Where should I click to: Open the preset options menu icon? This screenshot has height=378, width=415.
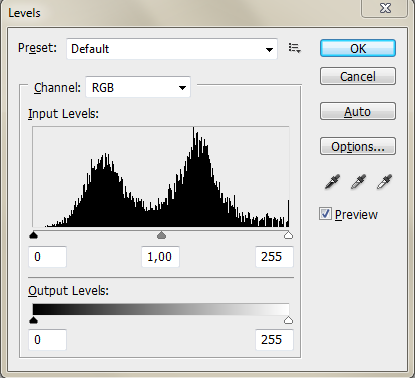point(295,48)
